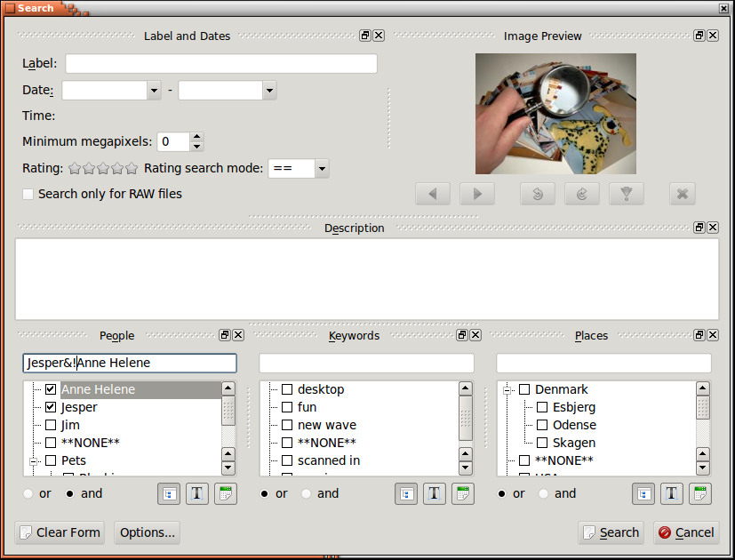Check the Denmark place checkbox

tap(524, 389)
